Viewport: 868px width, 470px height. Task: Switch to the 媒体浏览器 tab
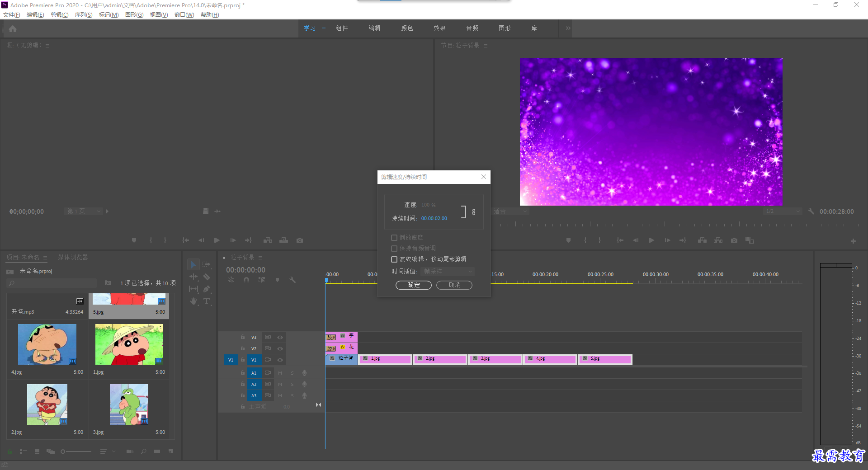coord(73,257)
